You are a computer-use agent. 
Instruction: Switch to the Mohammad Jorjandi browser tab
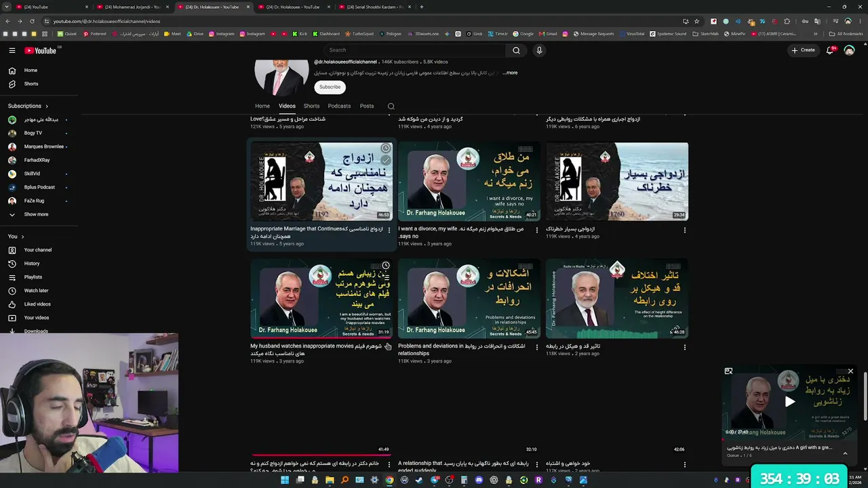point(132,7)
